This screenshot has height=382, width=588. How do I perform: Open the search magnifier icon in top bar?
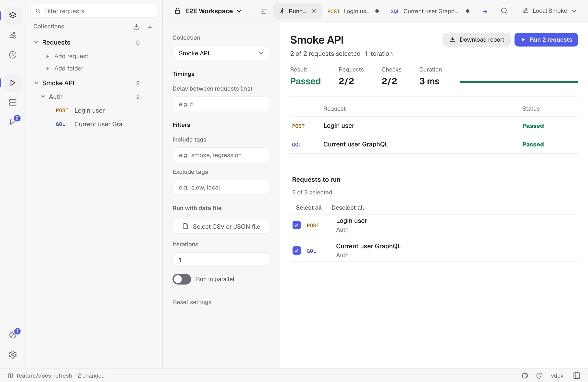click(x=504, y=11)
